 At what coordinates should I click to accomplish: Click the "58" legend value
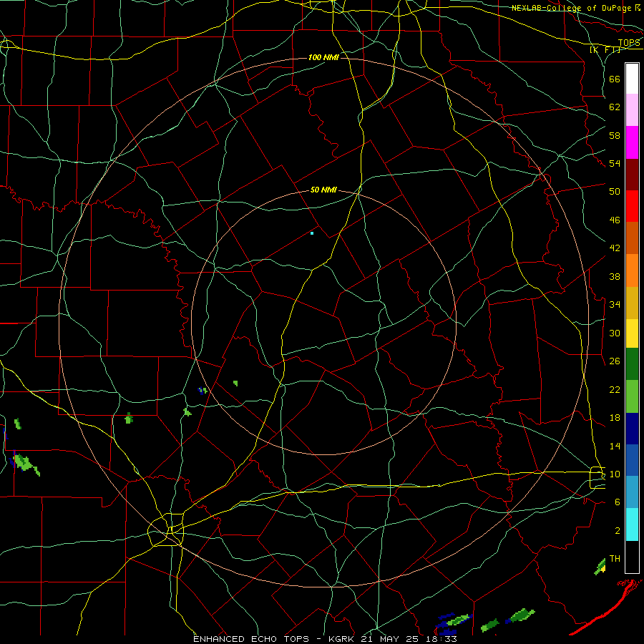(x=615, y=135)
